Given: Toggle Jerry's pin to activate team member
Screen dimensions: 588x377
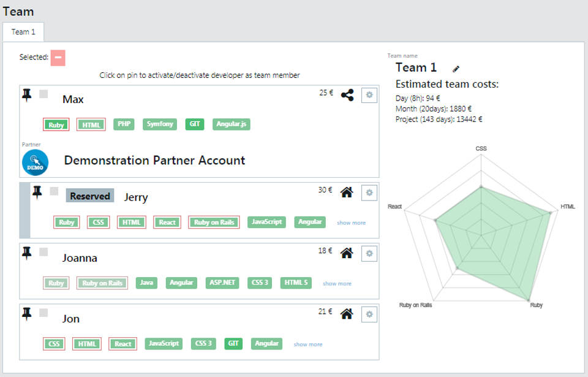Looking at the screenshot, I should (x=37, y=192).
